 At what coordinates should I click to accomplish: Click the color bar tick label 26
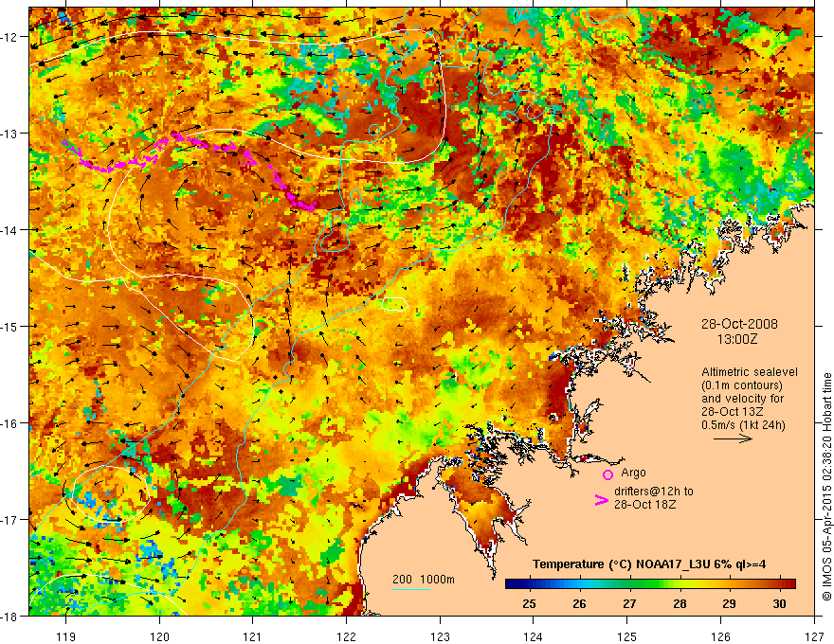579,603
